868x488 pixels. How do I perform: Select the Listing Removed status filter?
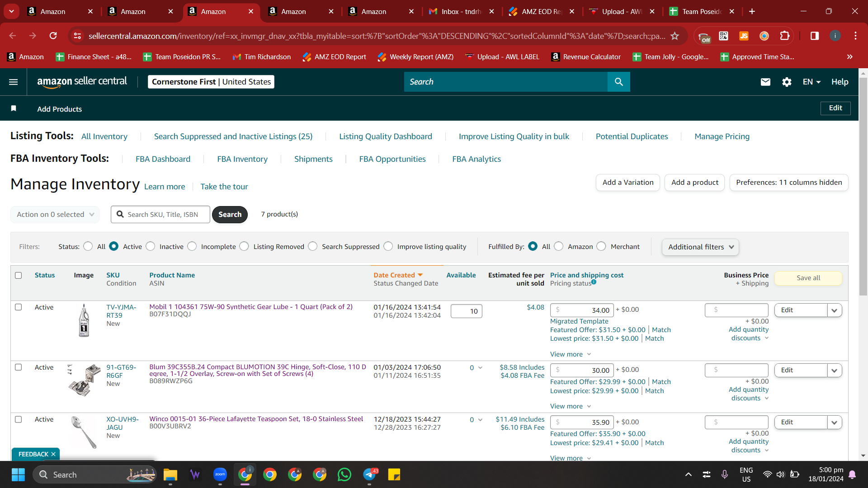click(x=244, y=246)
